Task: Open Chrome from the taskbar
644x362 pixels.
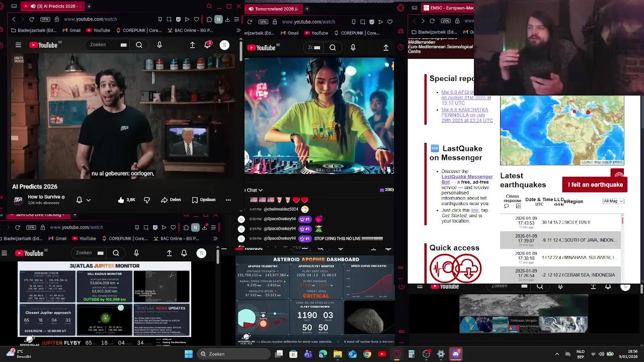Action: 367,354
